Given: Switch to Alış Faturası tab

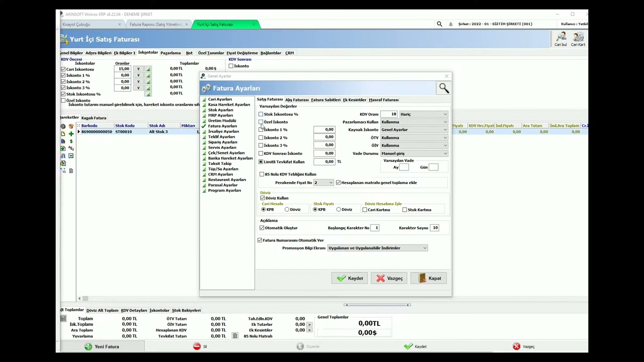Looking at the screenshot, I should [297, 100].
